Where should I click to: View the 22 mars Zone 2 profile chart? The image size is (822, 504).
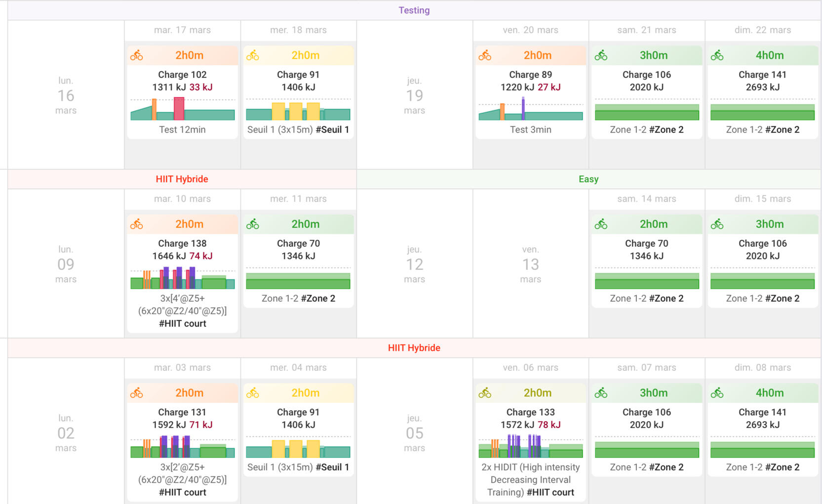coord(762,111)
